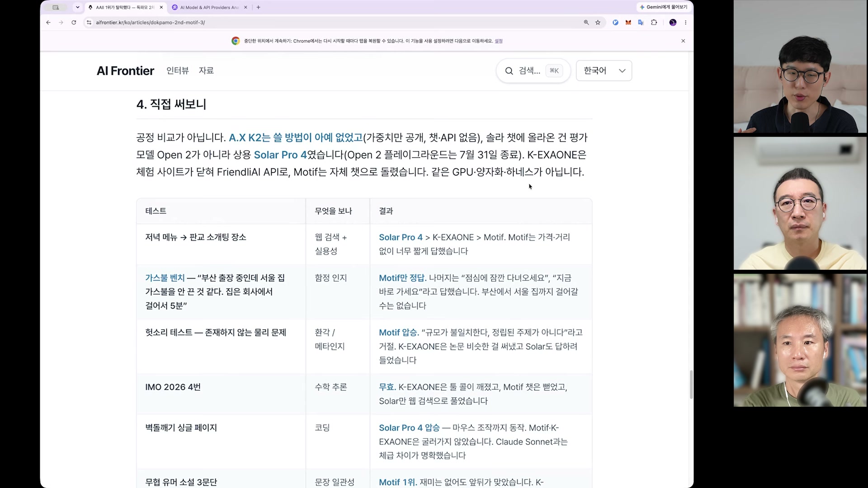Click the search magnifier icon

tap(509, 71)
